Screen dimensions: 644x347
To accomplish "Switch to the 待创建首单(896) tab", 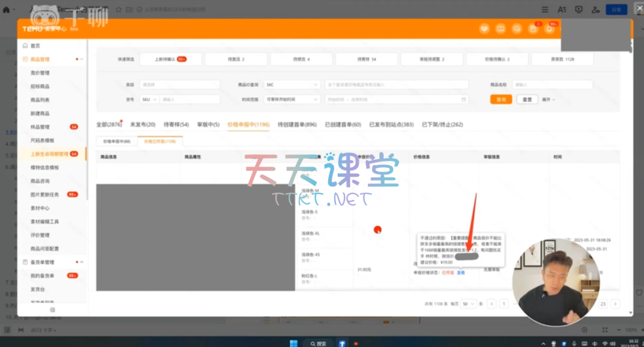I will click(297, 124).
